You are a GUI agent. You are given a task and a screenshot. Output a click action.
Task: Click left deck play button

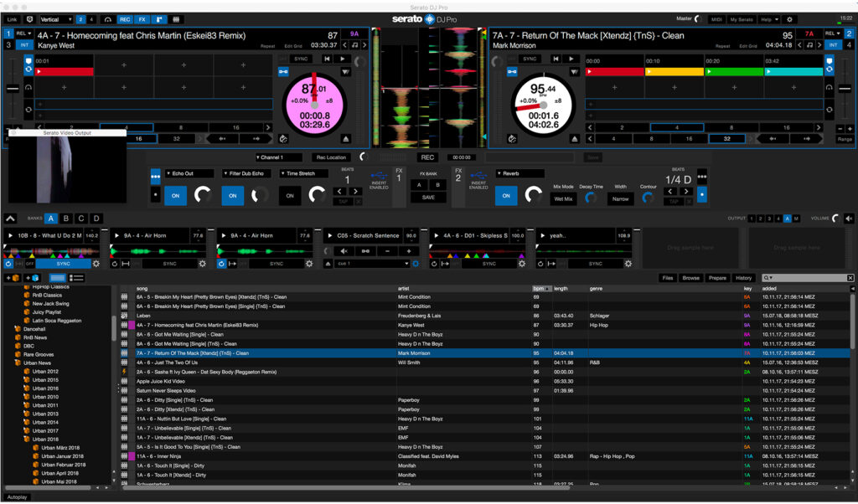[343, 59]
